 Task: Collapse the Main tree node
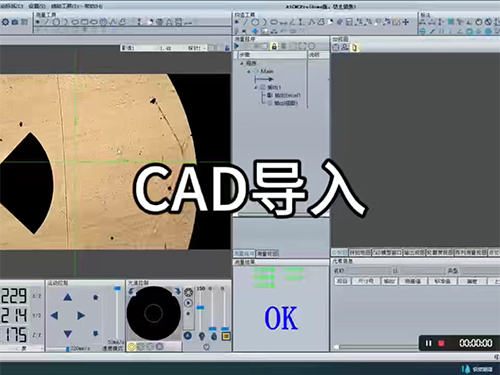point(249,71)
